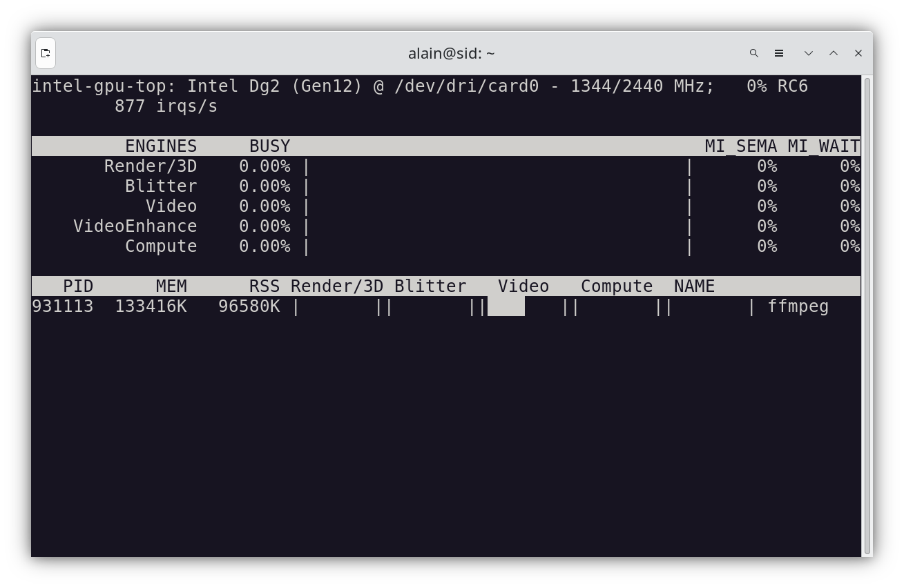904x588 pixels.
Task: Select the Compute engine row
Action: coord(446,246)
